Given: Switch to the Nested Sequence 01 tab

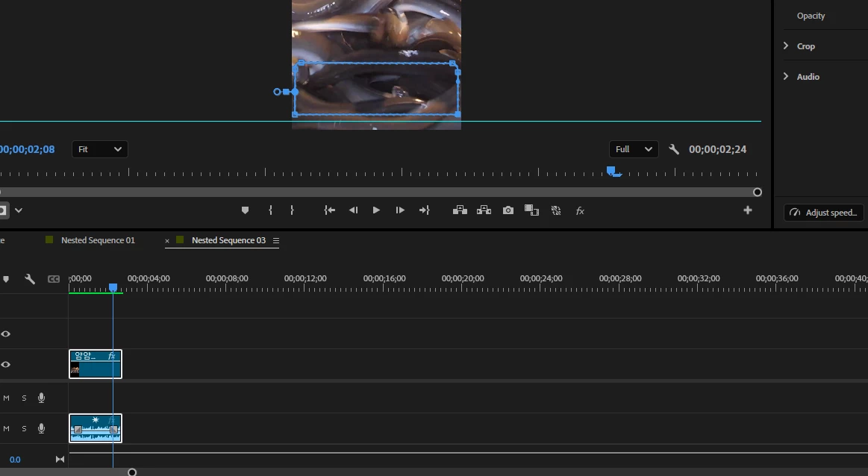Looking at the screenshot, I should [x=98, y=240].
